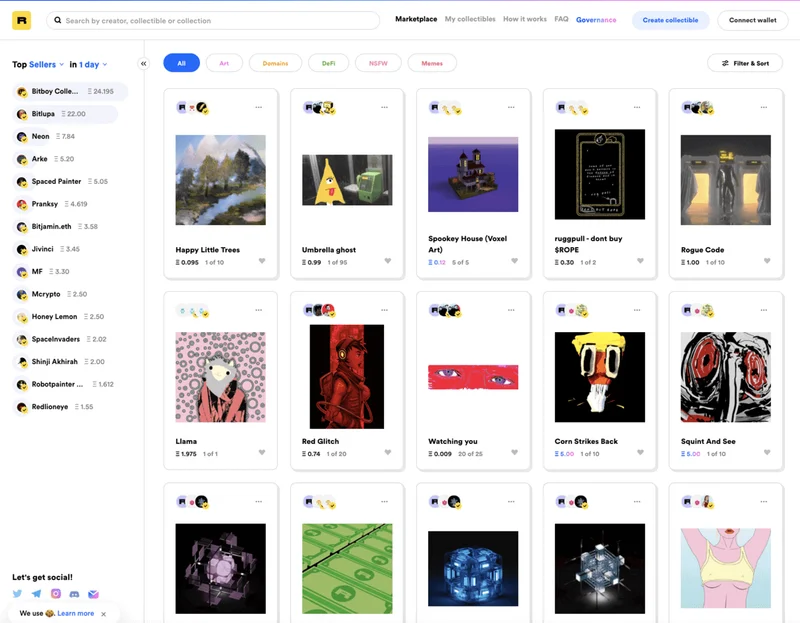Image resolution: width=800 pixels, height=623 pixels.
Task: Click the Create collectible button
Action: 669,19
